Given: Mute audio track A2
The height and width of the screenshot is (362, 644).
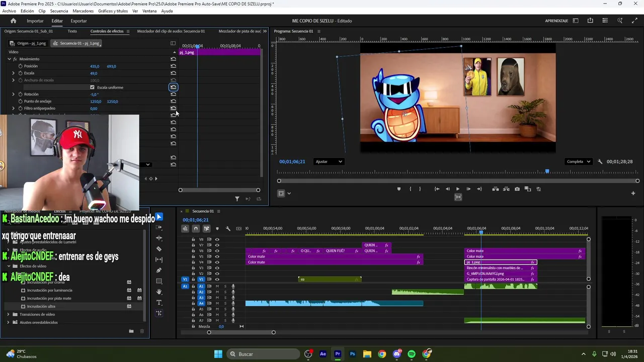Looking at the screenshot, I should pos(217,292).
